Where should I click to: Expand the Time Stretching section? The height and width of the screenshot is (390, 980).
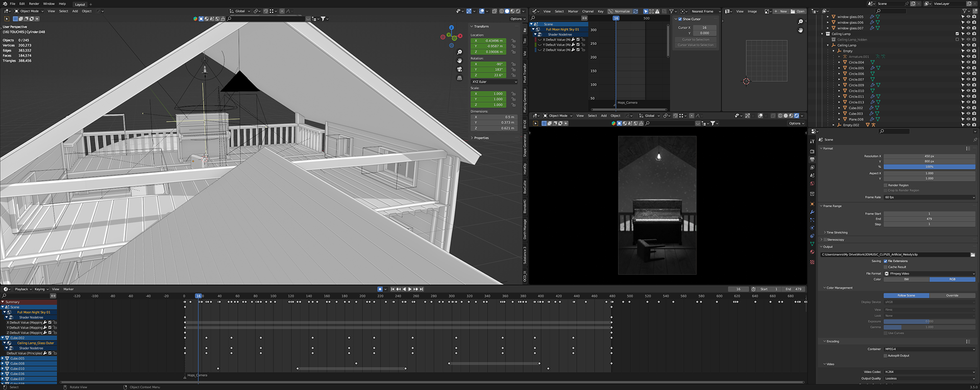(x=837, y=232)
